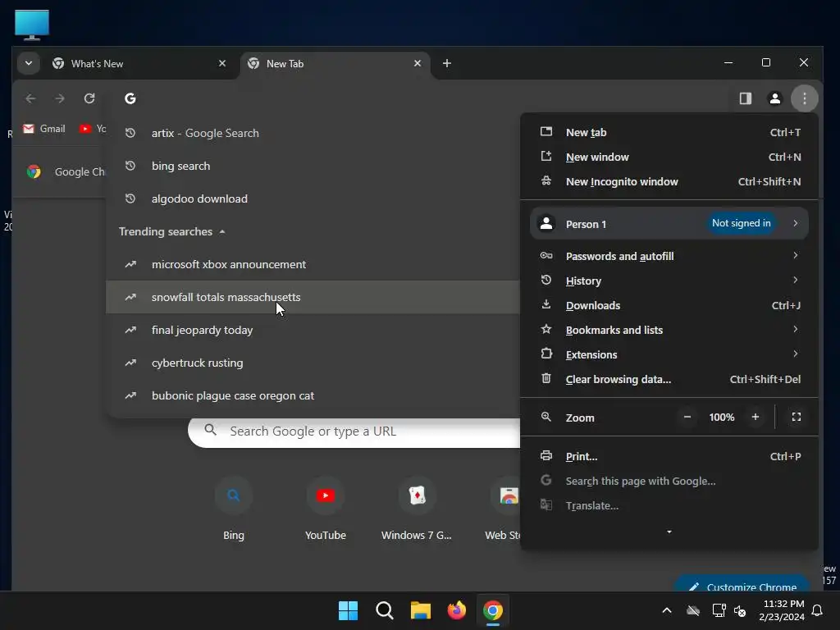
Task: Select artix - Google Search history suggestion
Action: 313,134
